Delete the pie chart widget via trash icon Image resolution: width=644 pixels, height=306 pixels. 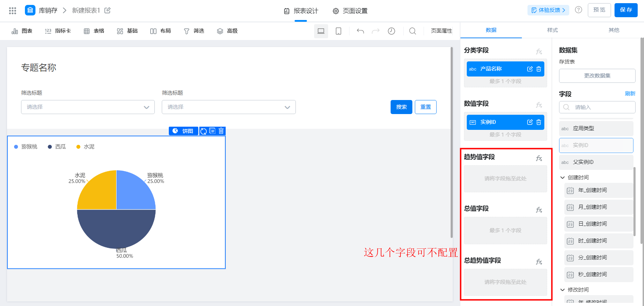(221, 131)
